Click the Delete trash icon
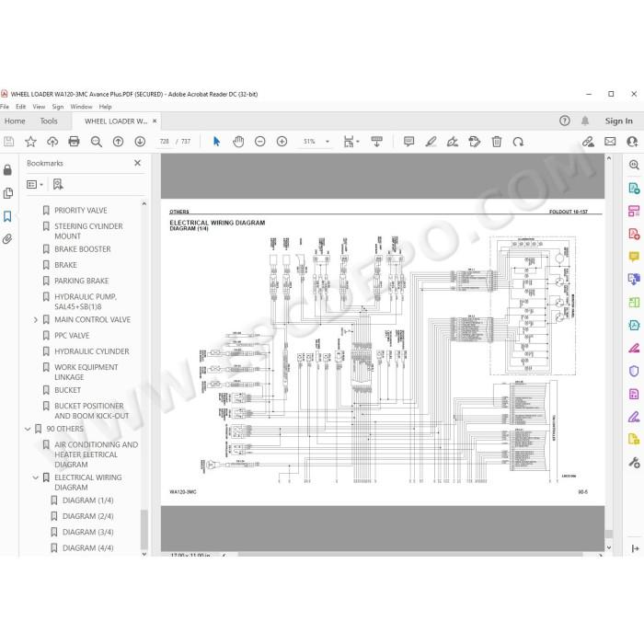The width and height of the screenshot is (644, 644). tap(497, 142)
